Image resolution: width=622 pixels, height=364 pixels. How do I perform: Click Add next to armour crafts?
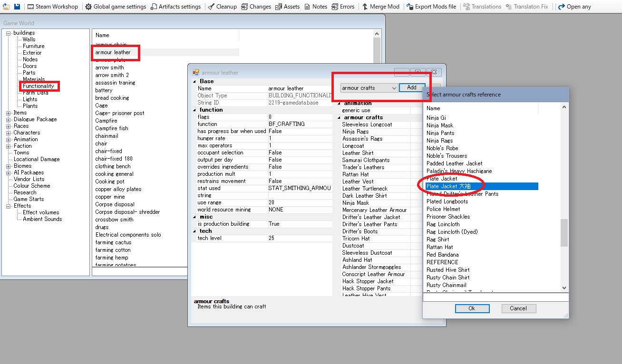(412, 87)
